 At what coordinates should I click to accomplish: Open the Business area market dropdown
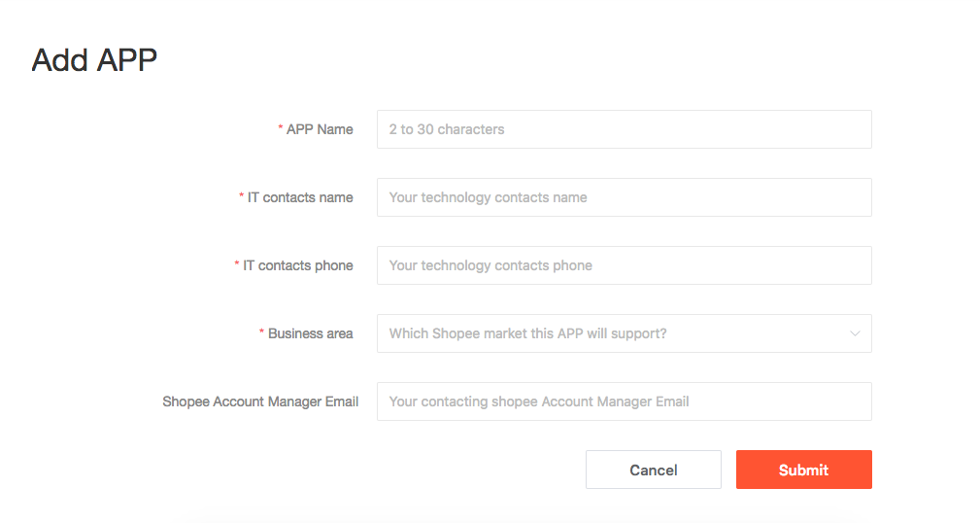point(625,333)
